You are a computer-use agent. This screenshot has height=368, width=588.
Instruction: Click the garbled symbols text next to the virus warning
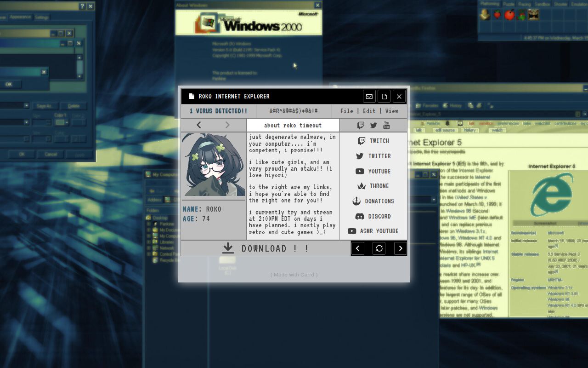pyautogui.click(x=294, y=111)
